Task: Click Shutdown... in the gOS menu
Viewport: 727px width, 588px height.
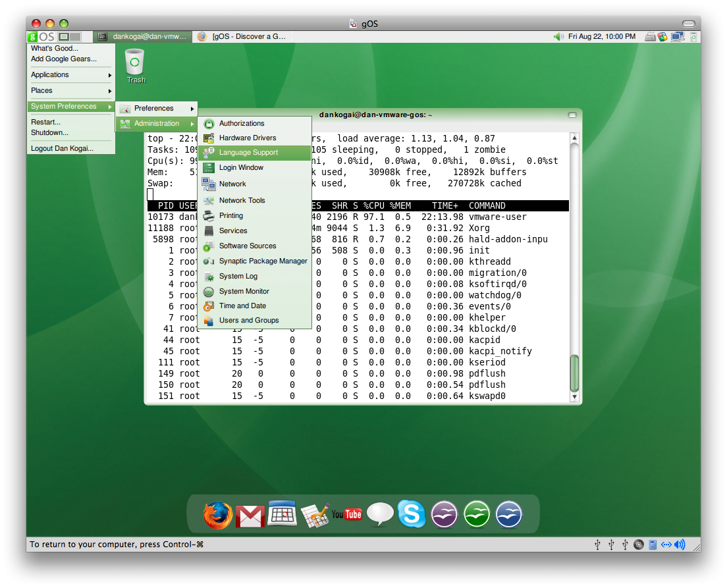Action: tap(49, 133)
